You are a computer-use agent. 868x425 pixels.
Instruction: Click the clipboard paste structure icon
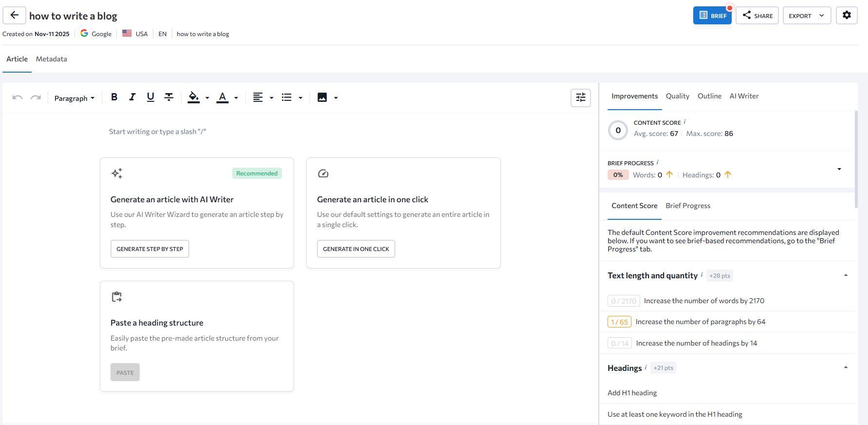tap(117, 297)
